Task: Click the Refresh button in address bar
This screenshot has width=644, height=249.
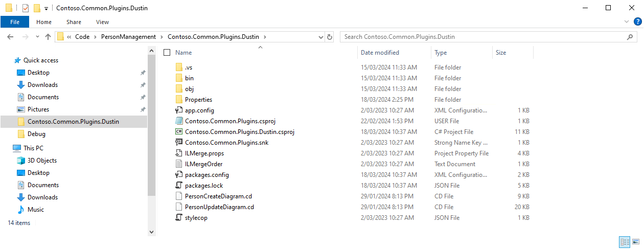Action: (330, 37)
